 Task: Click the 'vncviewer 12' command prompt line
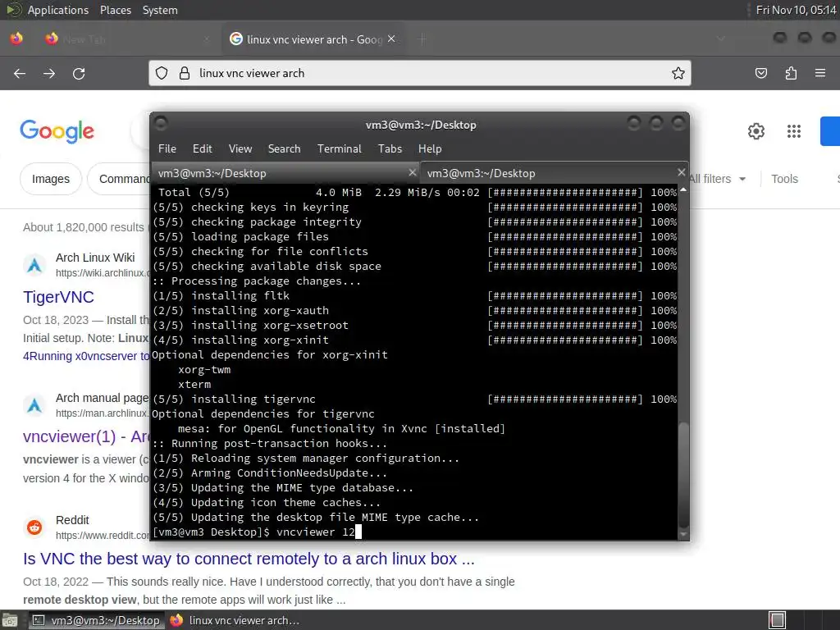tap(257, 532)
